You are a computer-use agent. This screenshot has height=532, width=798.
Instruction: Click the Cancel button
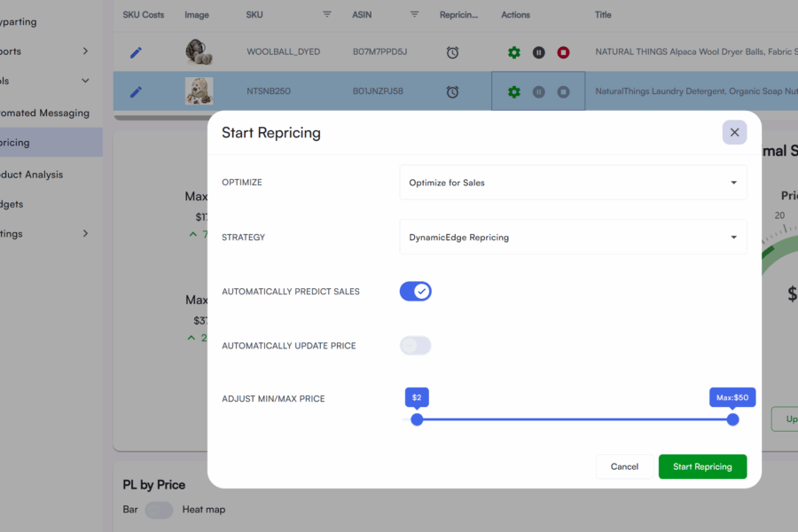pos(624,466)
